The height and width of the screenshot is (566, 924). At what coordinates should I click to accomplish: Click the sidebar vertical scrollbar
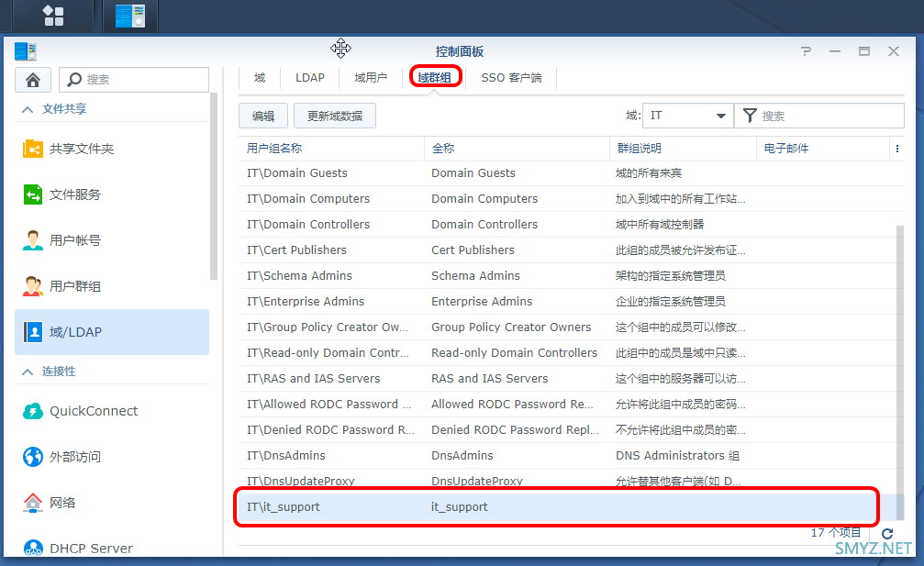(x=214, y=185)
